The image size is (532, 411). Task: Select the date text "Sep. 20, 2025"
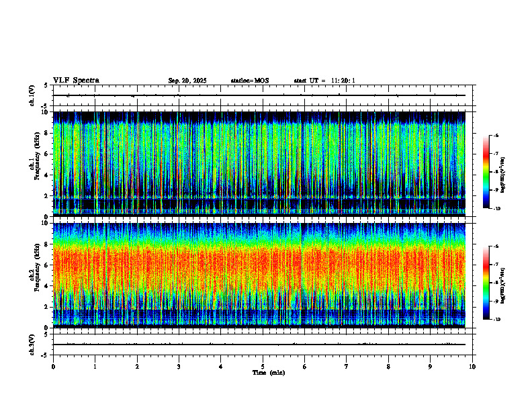(x=187, y=81)
